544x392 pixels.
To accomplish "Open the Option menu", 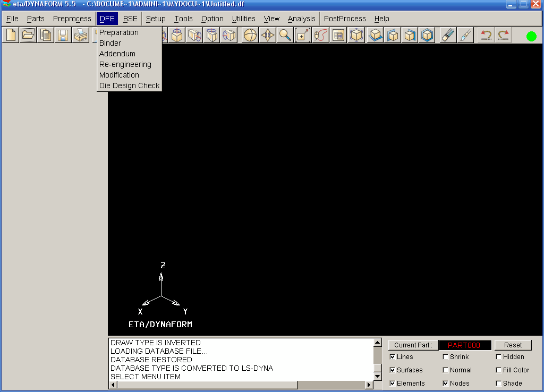I will 212,19.
